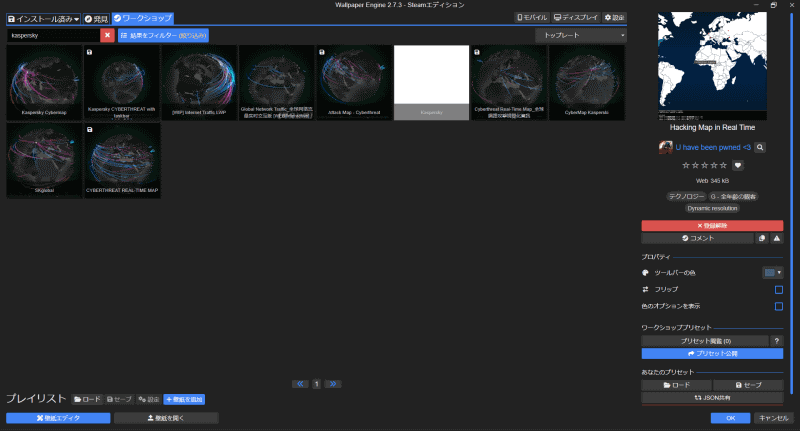Click 壁紙を追加 to add wallpaper
The width and height of the screenshot is (800, 431).
(x=184, y=399)
